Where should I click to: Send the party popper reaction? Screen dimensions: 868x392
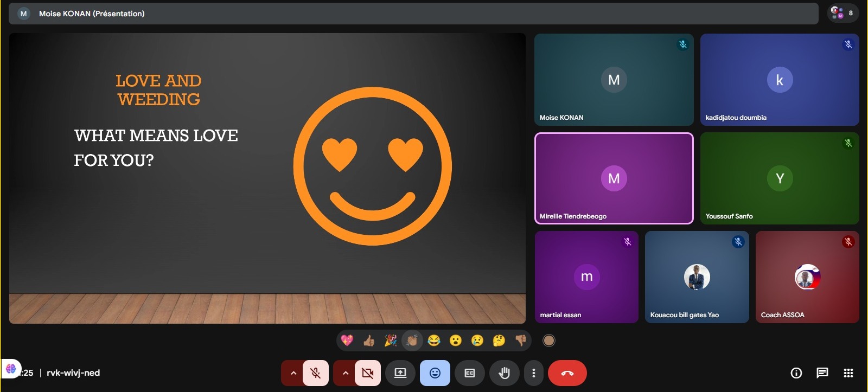[x=391, y=340]
